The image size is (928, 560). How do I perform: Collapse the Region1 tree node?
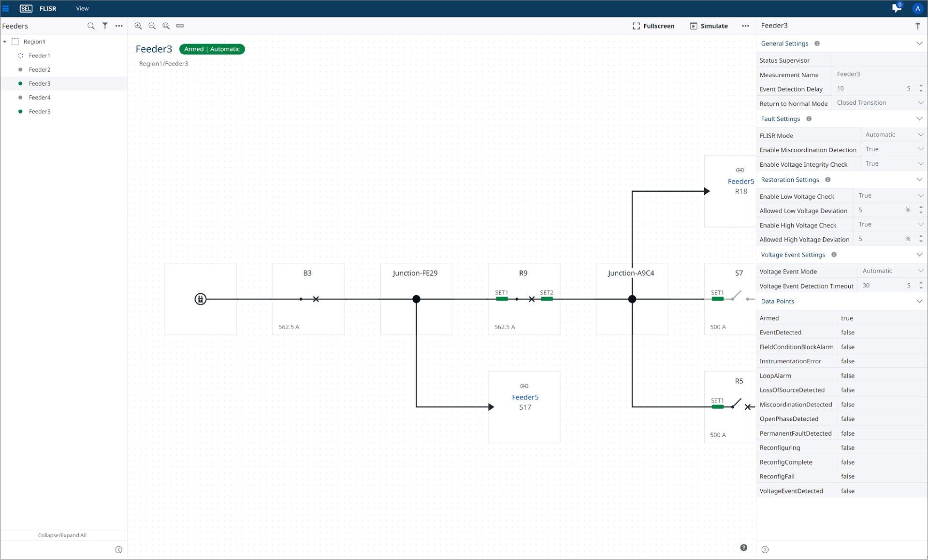(x=5, y=42)
